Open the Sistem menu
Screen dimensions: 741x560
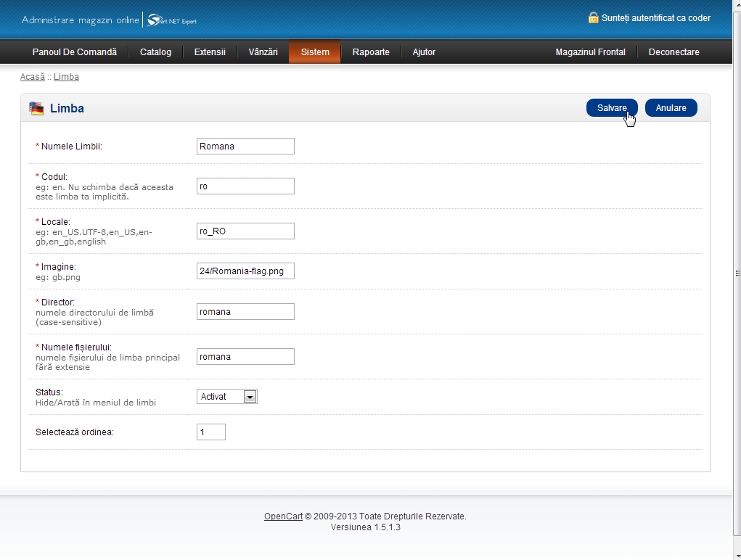[315, 52]
